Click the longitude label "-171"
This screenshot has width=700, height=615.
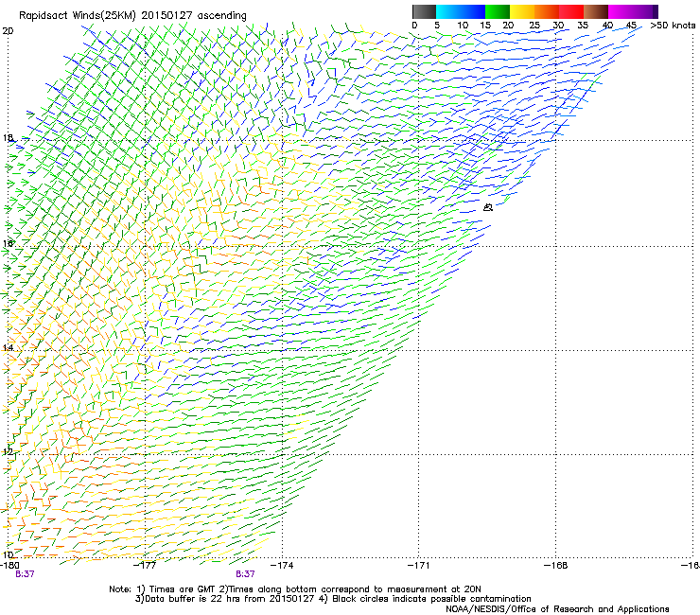[419, 565]
